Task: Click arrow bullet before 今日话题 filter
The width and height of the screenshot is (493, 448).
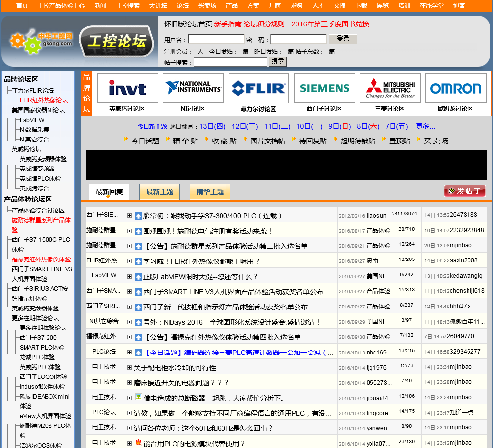Action: point(126,139)
